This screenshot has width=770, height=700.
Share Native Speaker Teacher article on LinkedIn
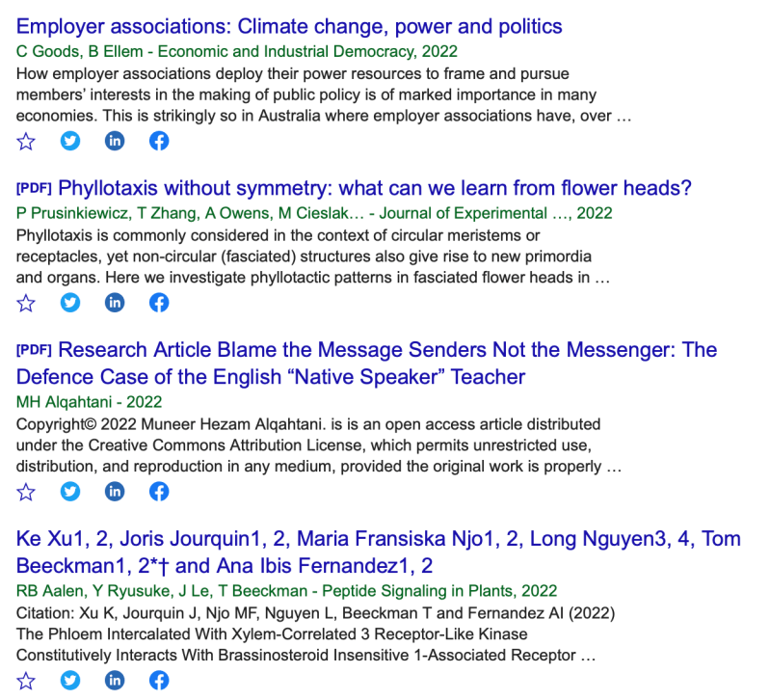click(115, 492)
